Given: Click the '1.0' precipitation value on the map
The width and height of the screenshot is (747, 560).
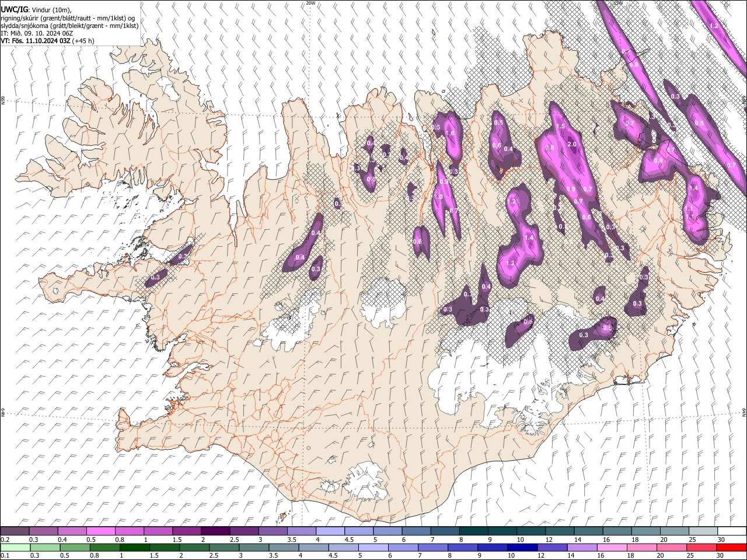Looking at the screenshot, I should [x=439, y=197].
